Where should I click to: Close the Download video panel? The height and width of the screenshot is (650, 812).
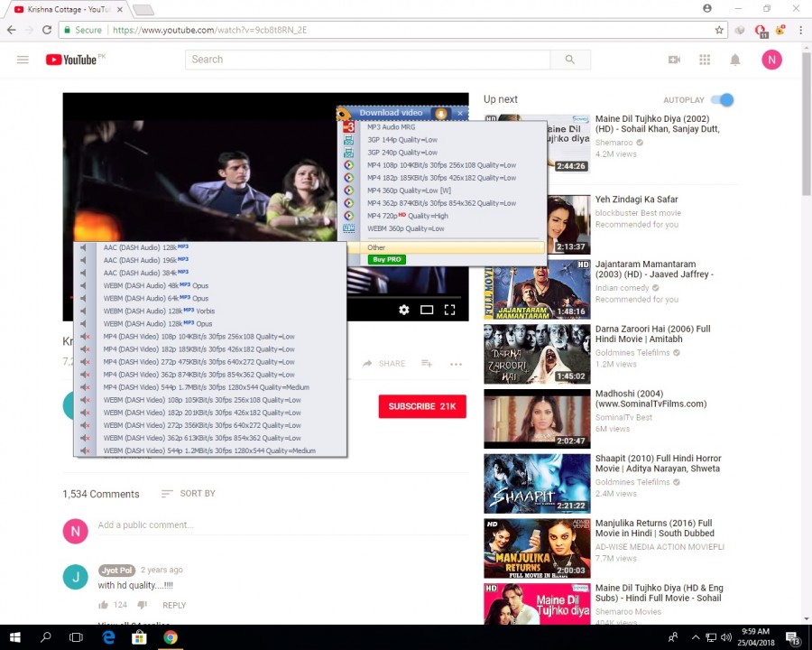click(460, 113)
